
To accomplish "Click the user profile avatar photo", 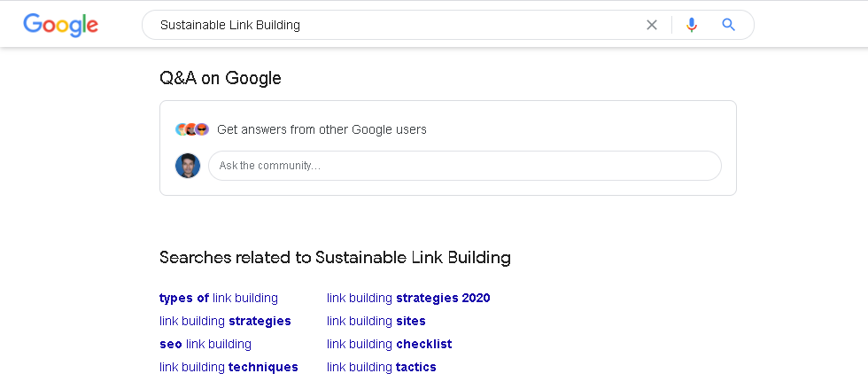I will (x=188, y=166).
